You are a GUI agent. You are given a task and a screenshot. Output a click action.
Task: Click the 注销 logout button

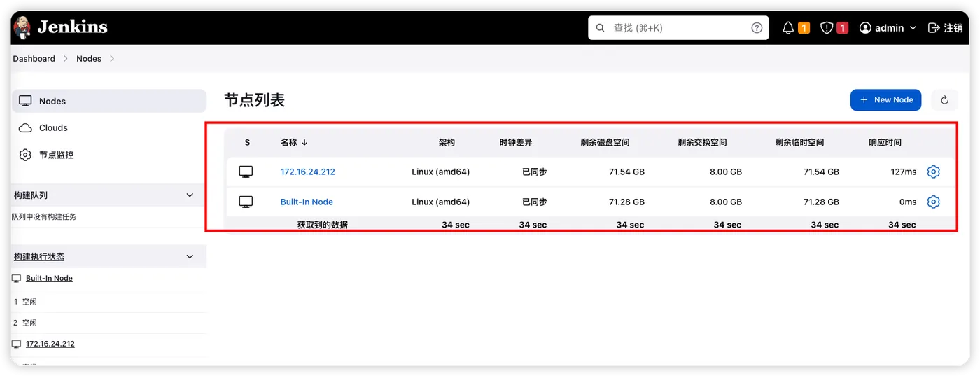click(x=945, y=28)
